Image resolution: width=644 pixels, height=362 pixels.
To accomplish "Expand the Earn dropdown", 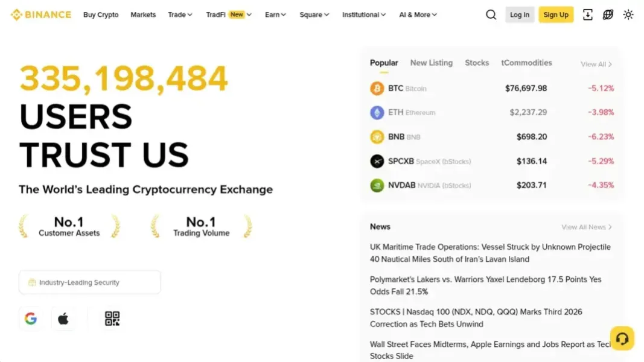I will [x=275, y=14].
